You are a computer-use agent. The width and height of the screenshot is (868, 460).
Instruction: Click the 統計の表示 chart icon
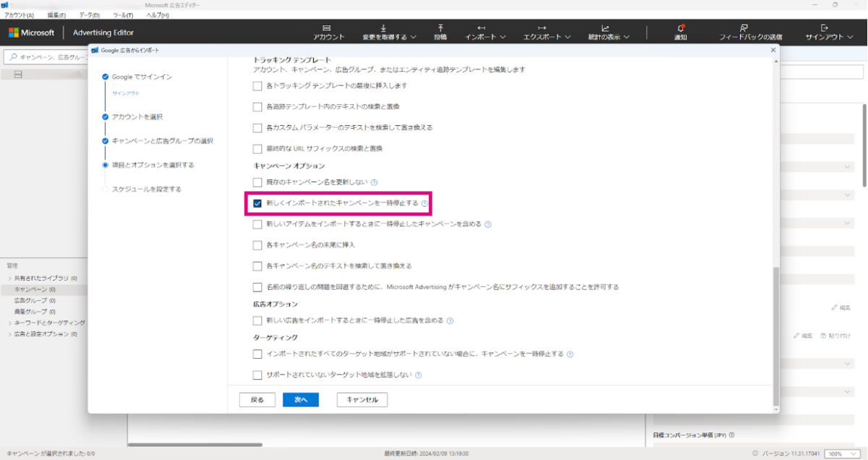pos(605,27)
